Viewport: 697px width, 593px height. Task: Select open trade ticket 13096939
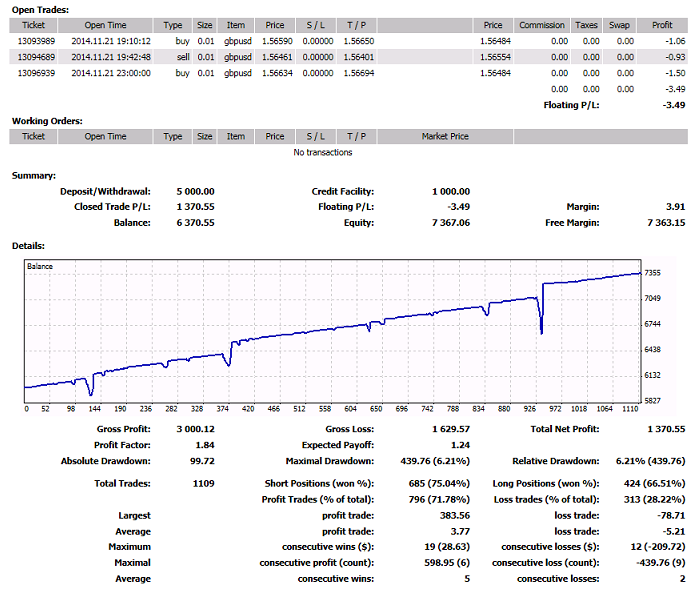point(36,73)
